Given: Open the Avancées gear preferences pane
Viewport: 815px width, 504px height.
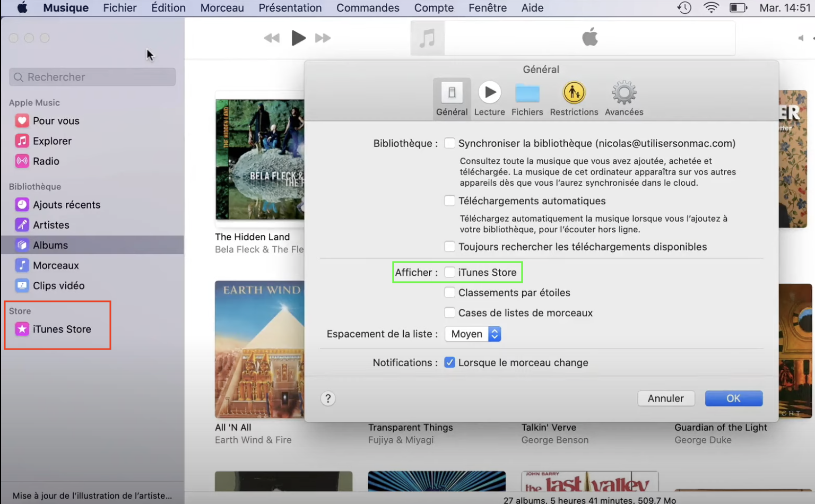Looking at the screenshot, I should click(x=623, y=99).
